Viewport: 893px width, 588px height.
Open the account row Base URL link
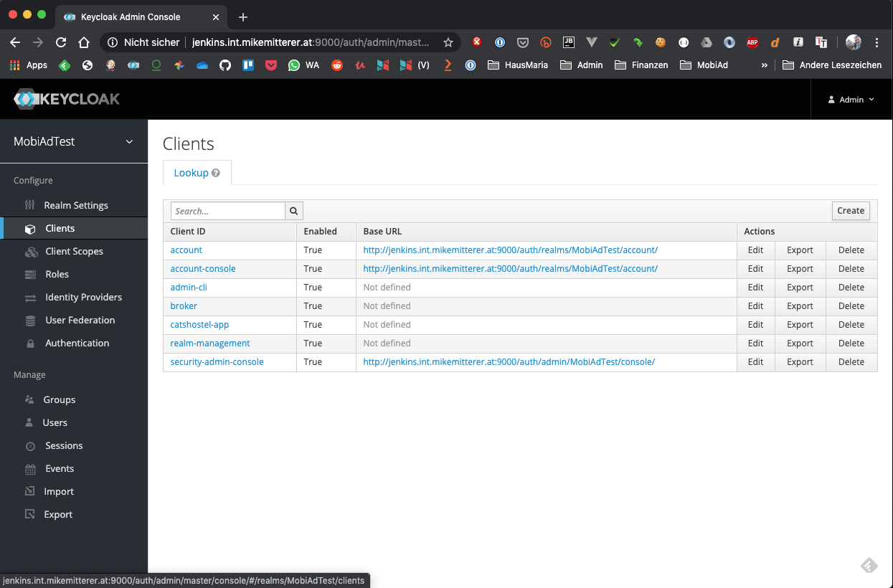point(511,250)
